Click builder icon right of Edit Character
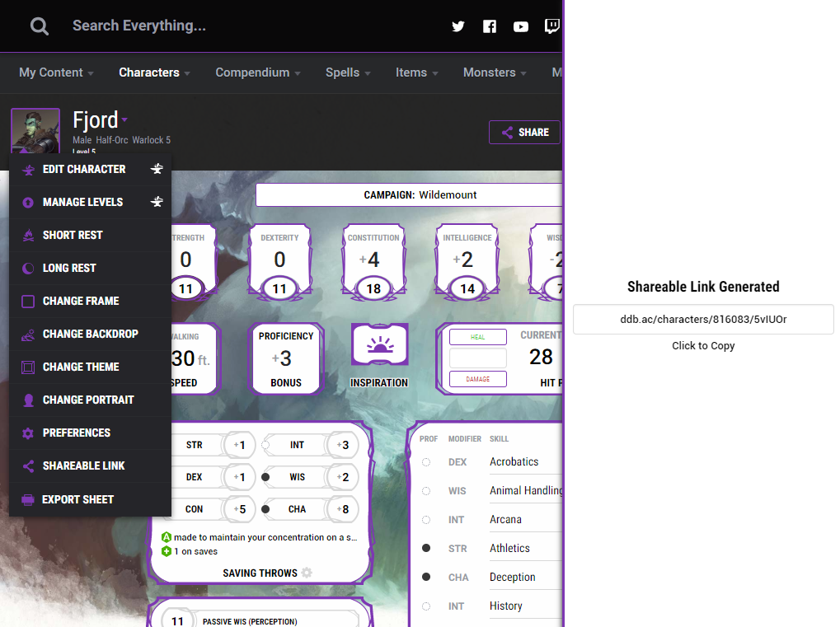Viewport: 840px width, 627px height. pyautogui.click(x=157, y=169)
